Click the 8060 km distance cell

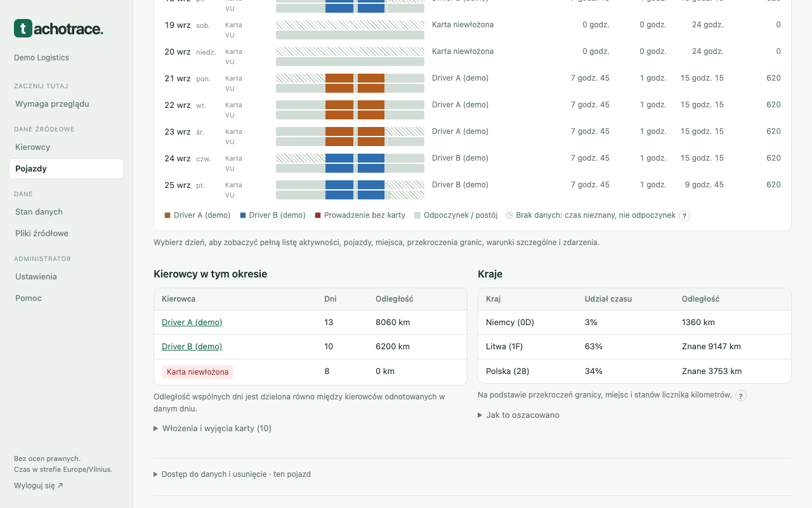click(x=393, y=323)
